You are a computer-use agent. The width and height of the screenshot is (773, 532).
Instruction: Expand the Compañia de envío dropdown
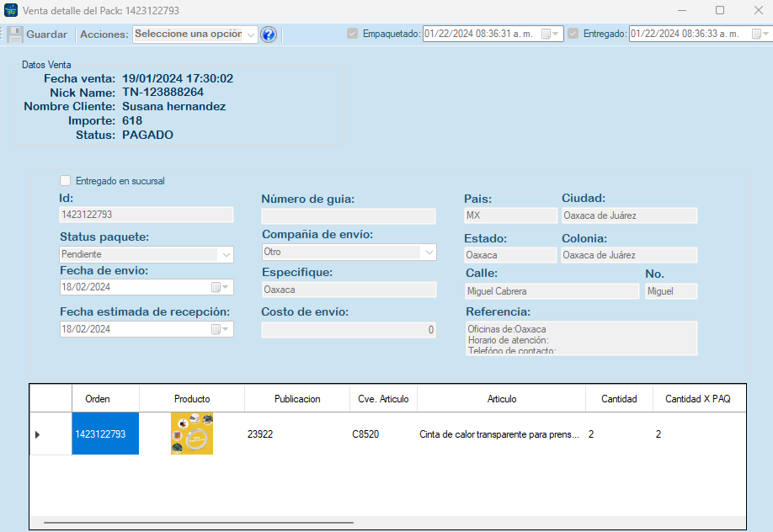click(429, 252)
